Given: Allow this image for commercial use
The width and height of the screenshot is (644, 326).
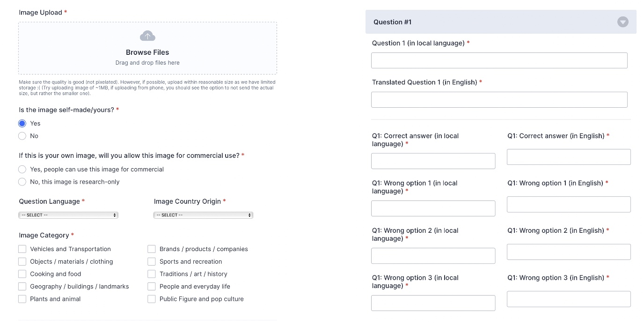Looking at the screenshot, I should click(22, 169).
